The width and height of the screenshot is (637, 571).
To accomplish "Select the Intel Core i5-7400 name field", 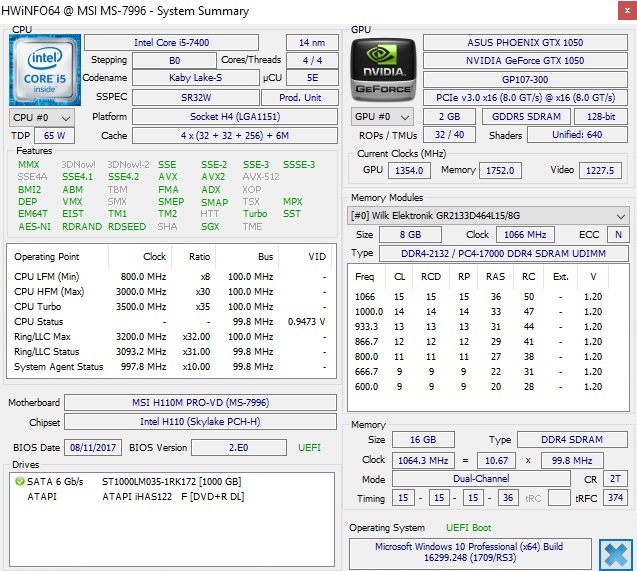I will (171, 43).
